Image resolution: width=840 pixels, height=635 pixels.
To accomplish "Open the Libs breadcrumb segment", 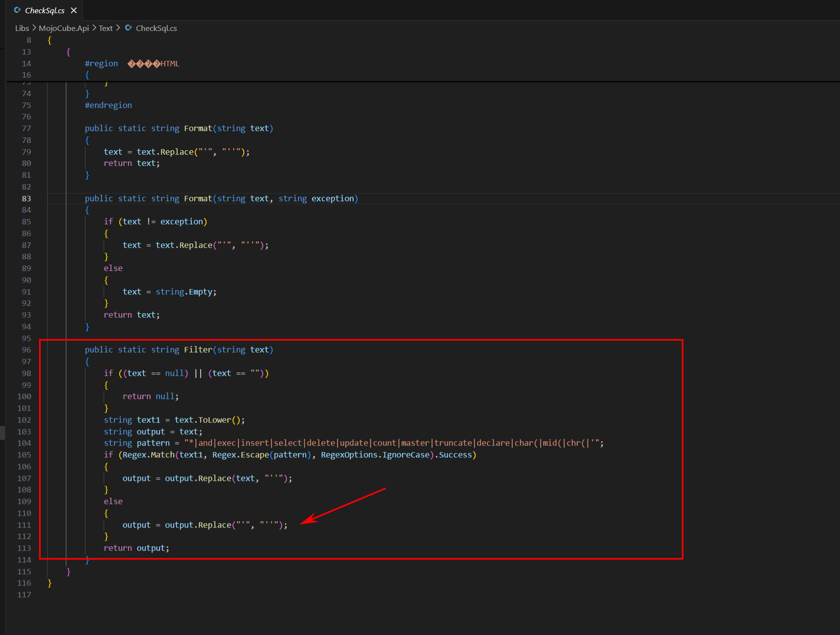I will pos(22,28).
